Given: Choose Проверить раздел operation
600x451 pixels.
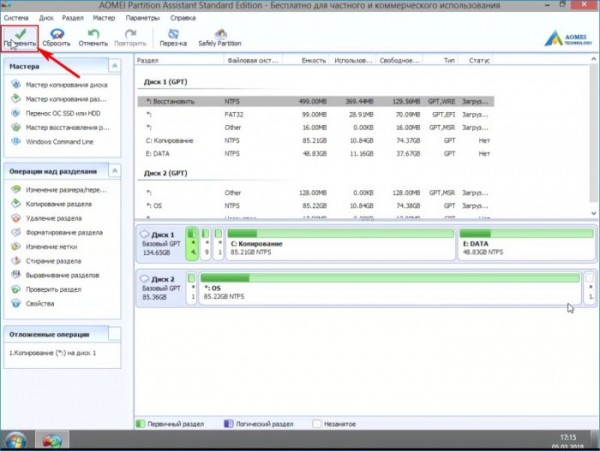Looking at the screenshot, I should coord(53,289).
